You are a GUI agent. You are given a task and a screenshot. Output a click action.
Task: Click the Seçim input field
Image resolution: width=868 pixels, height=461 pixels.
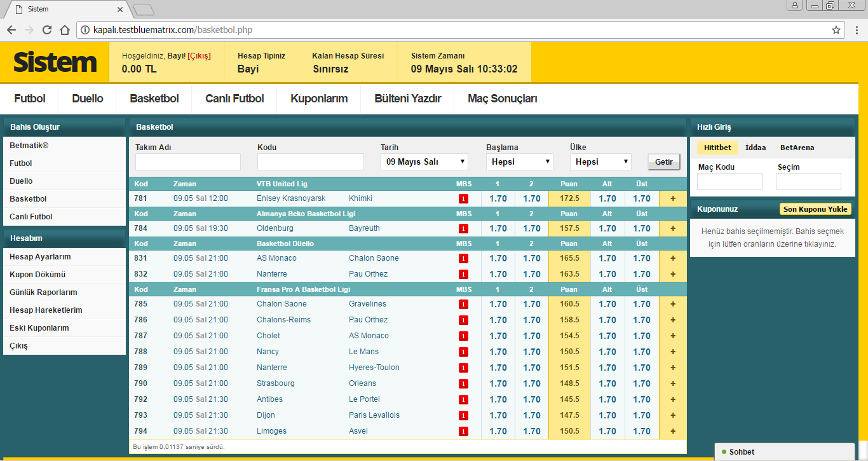tap(808, 182)
